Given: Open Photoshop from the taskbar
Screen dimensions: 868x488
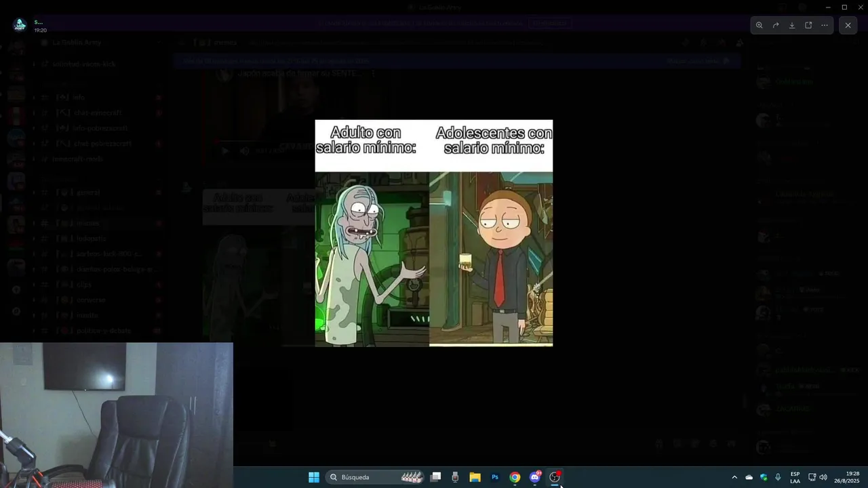Looking at the screenshot, I should [x=495, y=477].
